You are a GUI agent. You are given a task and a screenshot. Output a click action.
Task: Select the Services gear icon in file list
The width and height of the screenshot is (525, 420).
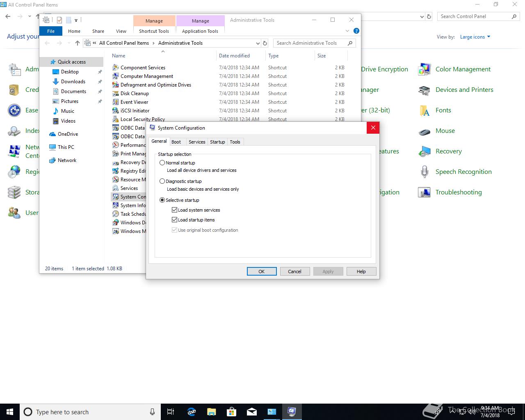116,188
